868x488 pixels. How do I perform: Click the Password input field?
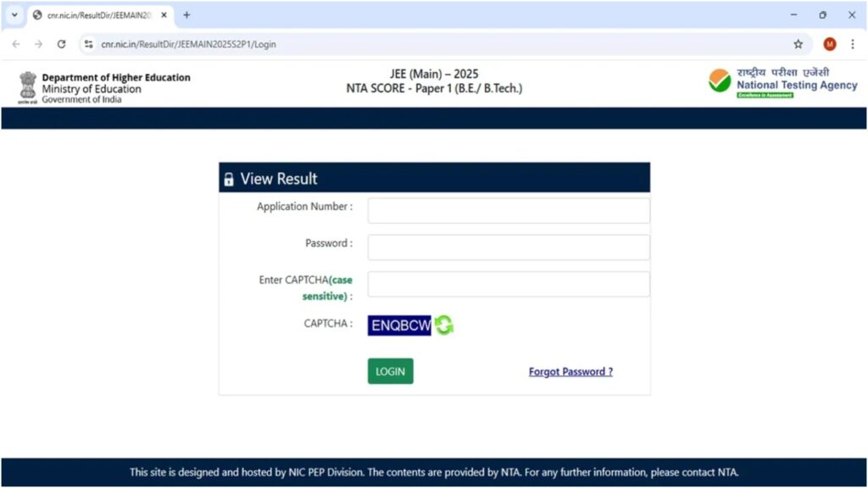tap(508, 247)
